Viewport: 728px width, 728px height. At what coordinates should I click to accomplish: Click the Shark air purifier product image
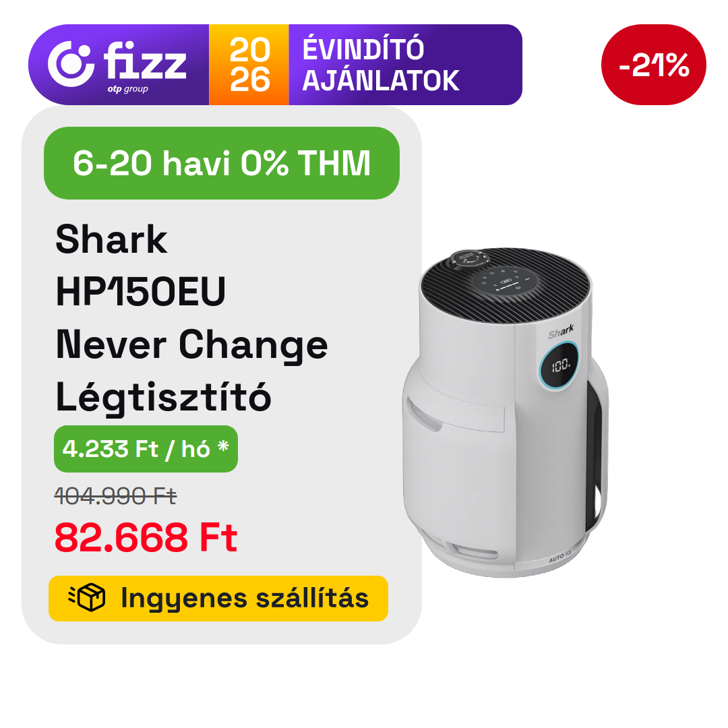pos(505,413)
